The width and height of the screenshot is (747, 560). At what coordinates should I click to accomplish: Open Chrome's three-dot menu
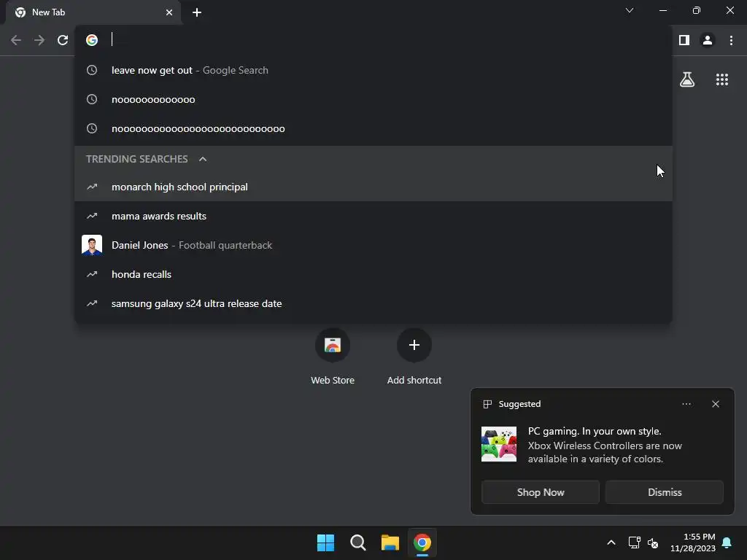click(x=731, y=41)
